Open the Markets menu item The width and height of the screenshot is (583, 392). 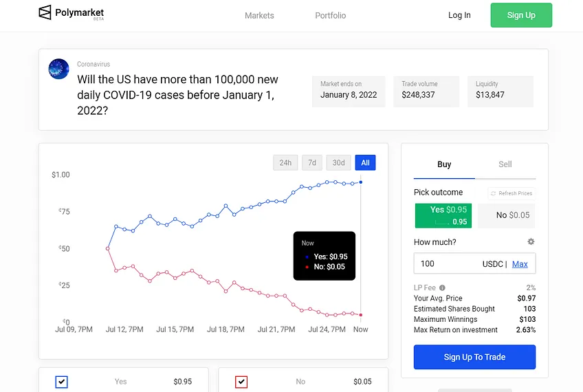pos(259,16)
